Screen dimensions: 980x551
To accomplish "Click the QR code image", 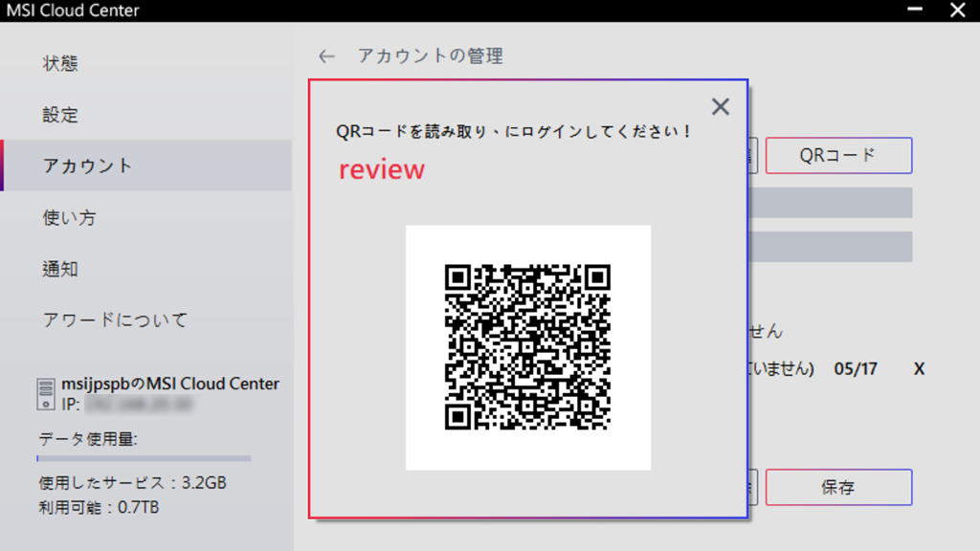I will 527,347.
